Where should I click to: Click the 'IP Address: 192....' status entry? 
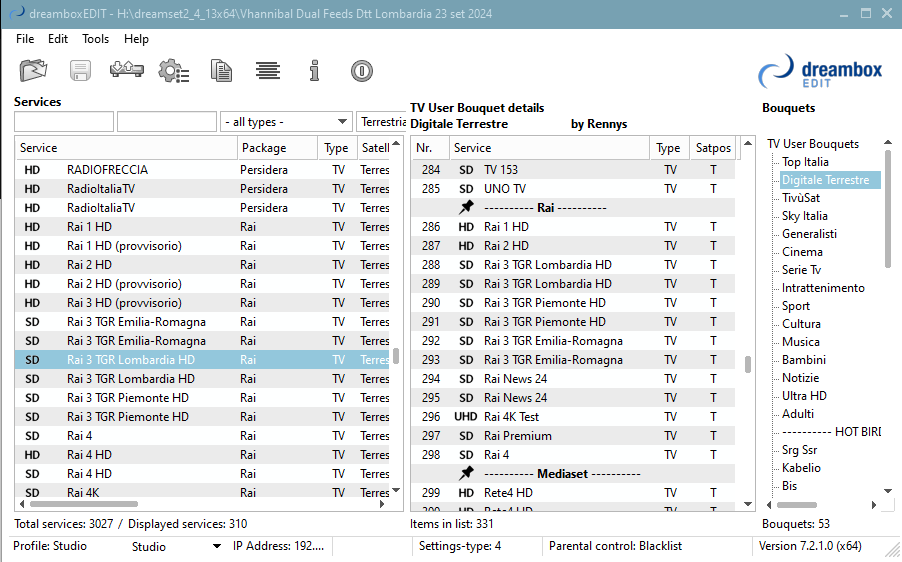point(278,546)
